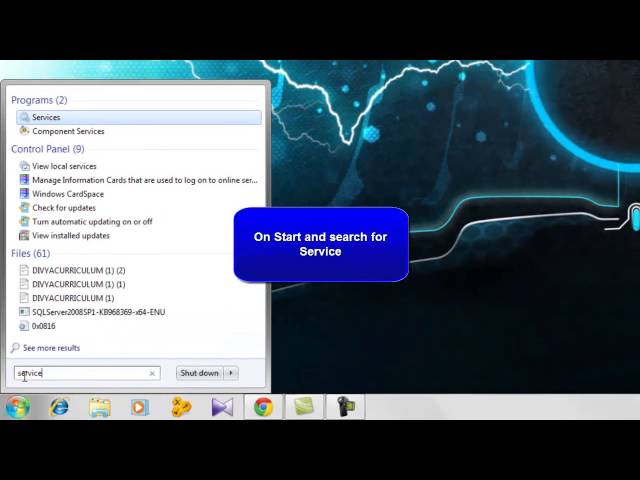This screenshot has height=480, width=640.
Task: Click the Check for updates icon
Action: pyautogui.click(x=24, y=208)
